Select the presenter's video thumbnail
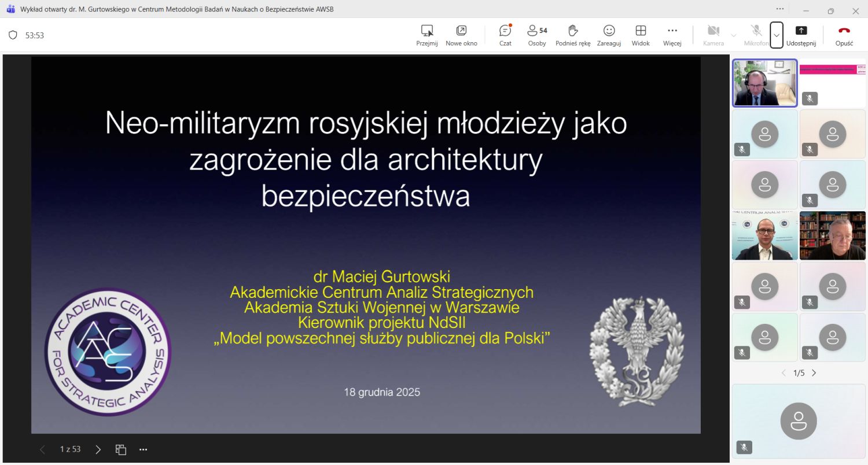The width and height of the screenshot is (868, 465). (764, 83)
